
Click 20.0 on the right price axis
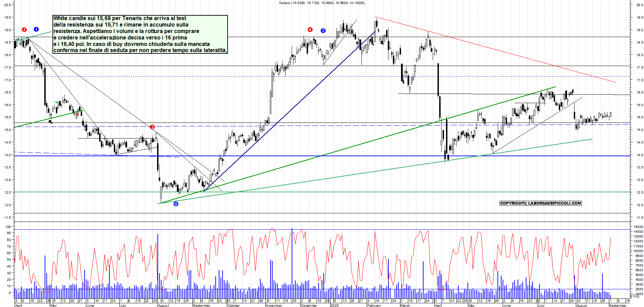pos(640,5)
